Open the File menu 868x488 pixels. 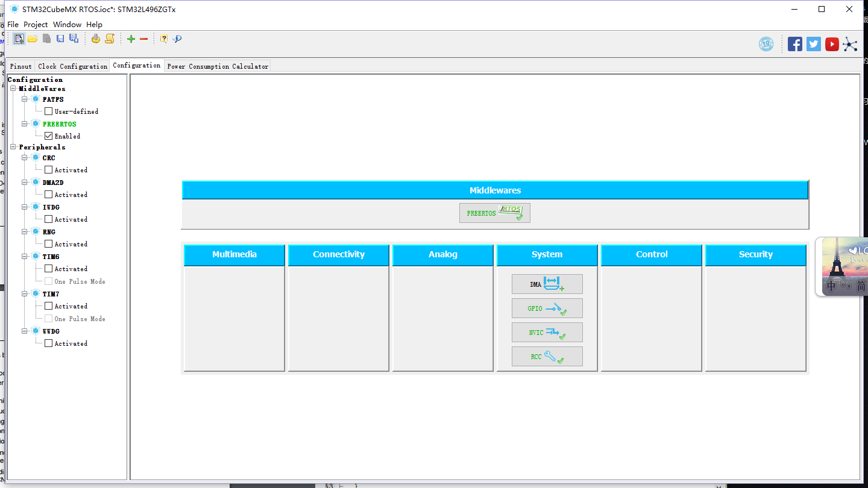pyautogui.click(x=13, y=25)
